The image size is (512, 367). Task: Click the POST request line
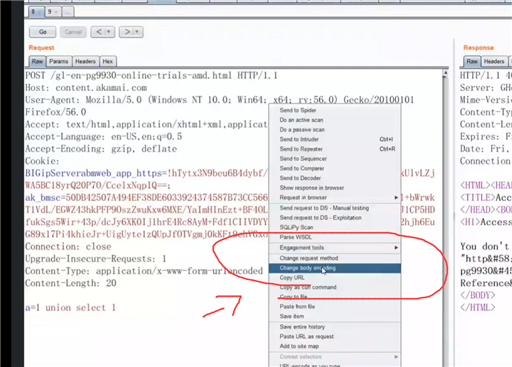click(x=151, y=75)
